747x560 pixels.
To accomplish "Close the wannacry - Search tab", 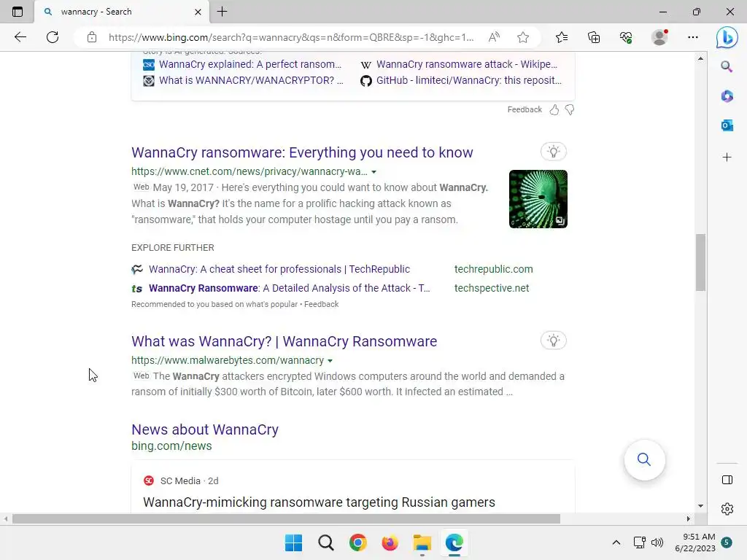I will [198, 12].
